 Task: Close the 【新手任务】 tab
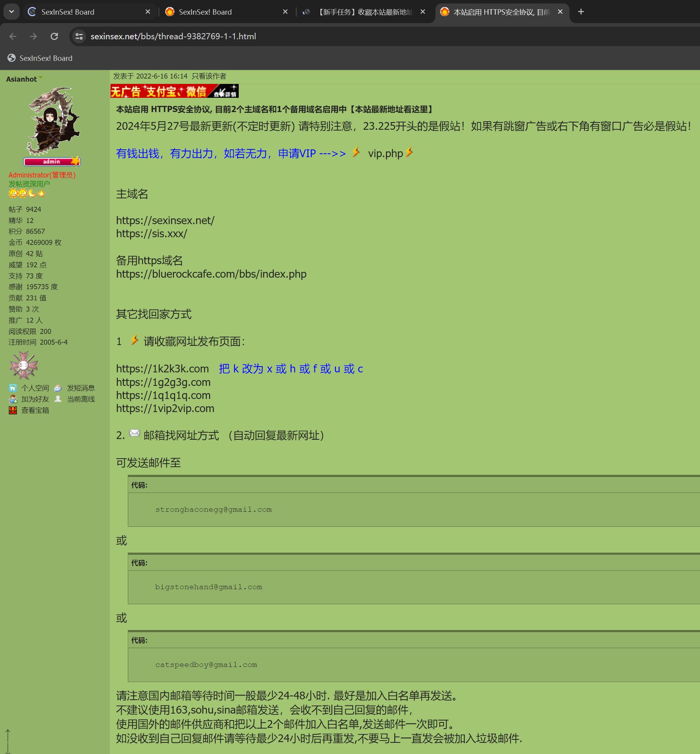[423, 12]
